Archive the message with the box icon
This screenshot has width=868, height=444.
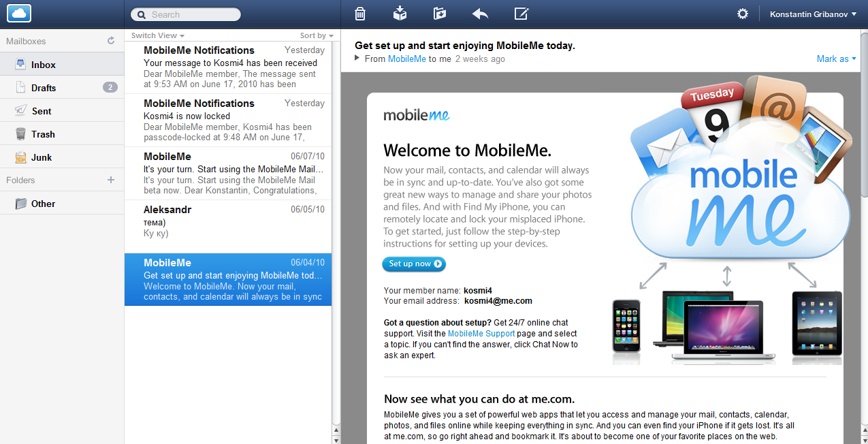pos(400,14)
